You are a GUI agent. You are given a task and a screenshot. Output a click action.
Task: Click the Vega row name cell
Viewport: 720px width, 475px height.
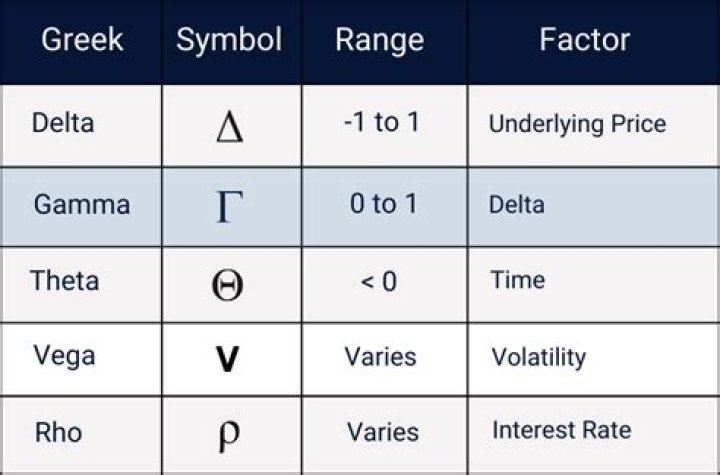coord(81,360)
